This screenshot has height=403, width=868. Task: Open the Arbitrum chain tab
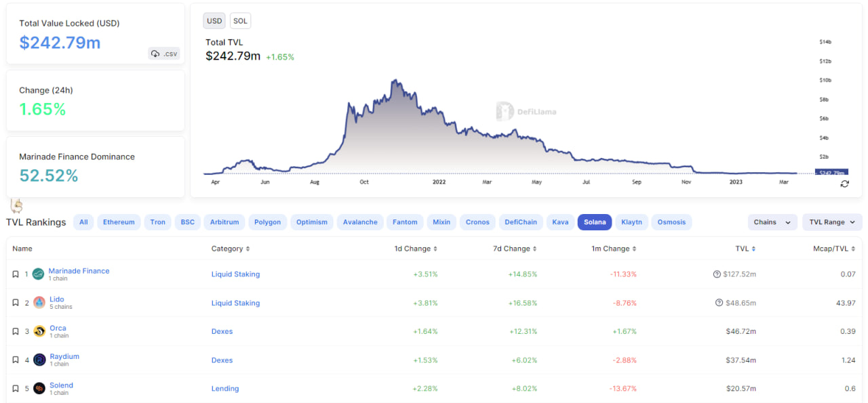(224, 222)
